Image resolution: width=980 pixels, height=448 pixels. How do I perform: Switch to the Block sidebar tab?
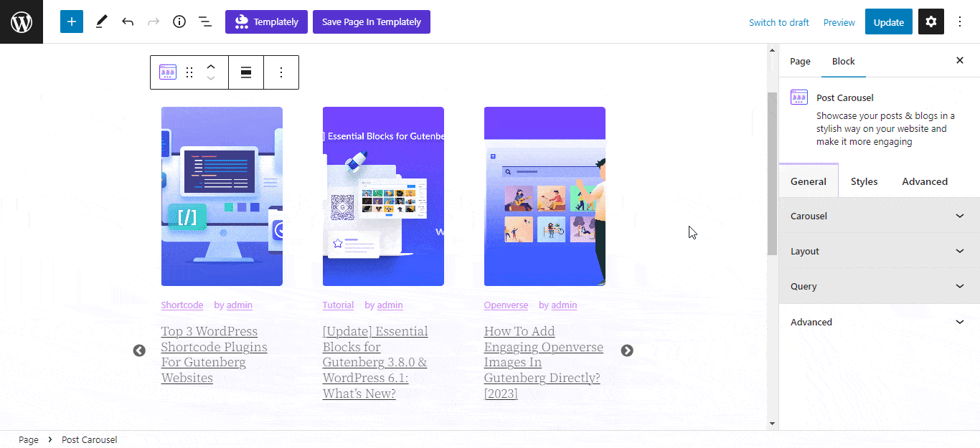844,61
